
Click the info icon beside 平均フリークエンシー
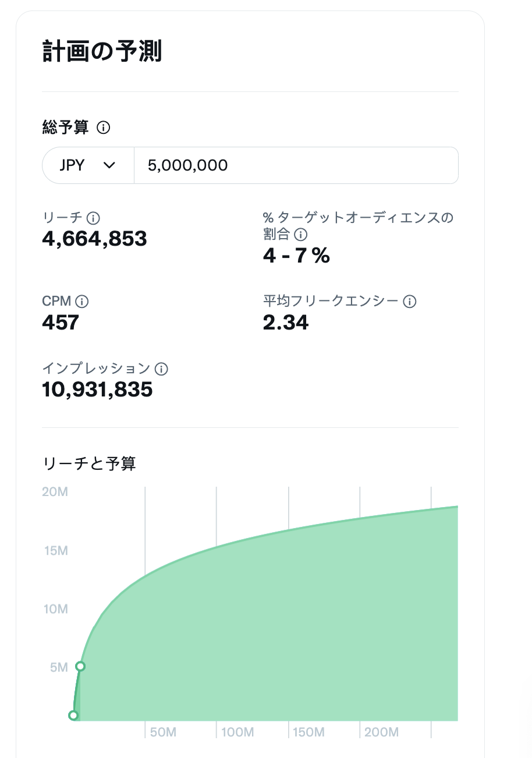[x=410, y=302]
